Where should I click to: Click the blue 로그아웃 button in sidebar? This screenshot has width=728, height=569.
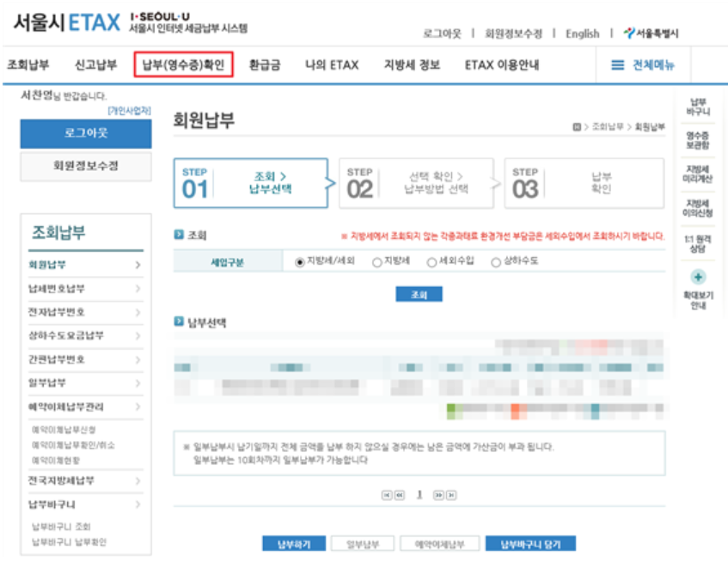(x=86, y=134)
